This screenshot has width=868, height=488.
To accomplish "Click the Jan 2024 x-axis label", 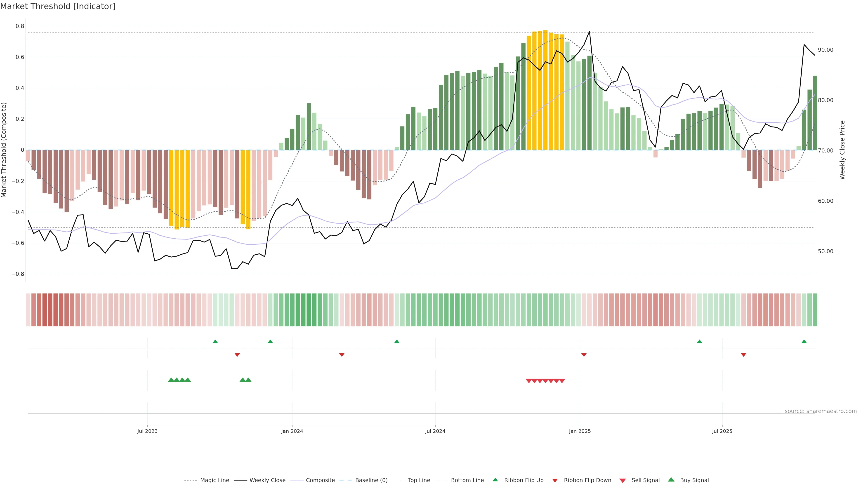I will pyautogui.click(x=292, y=431).
